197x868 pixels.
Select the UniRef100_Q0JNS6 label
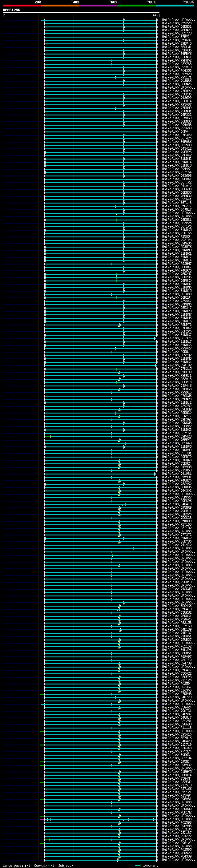tap(177, 81)
